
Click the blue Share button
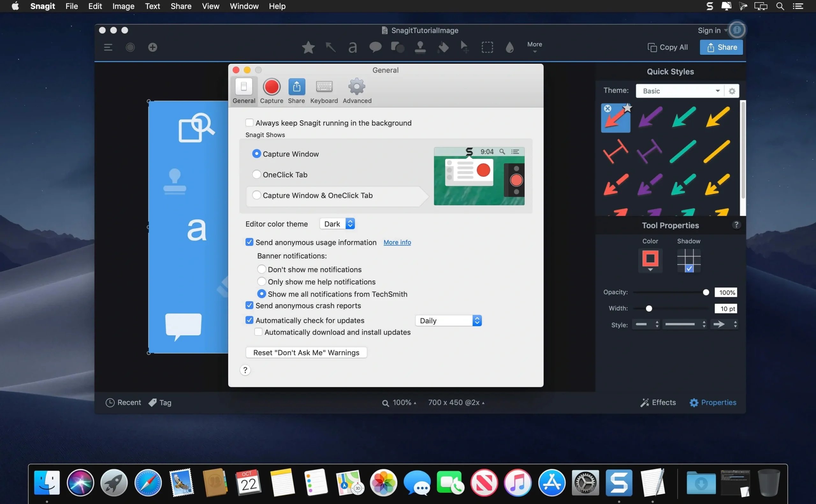point(721,47)
